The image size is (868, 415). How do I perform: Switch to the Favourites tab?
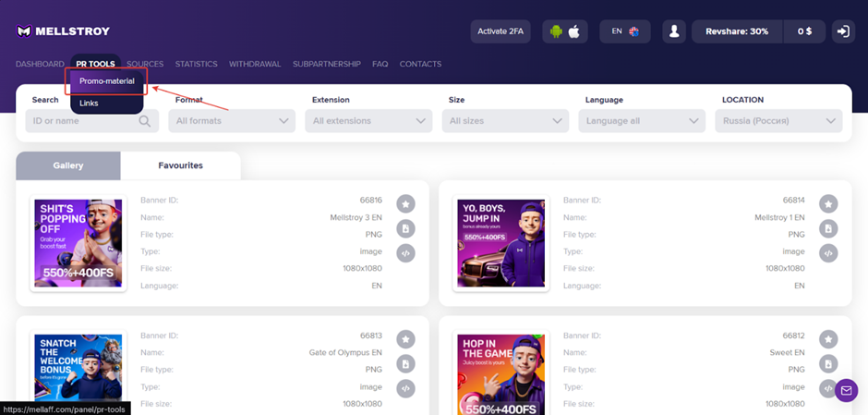coord(180,165)
